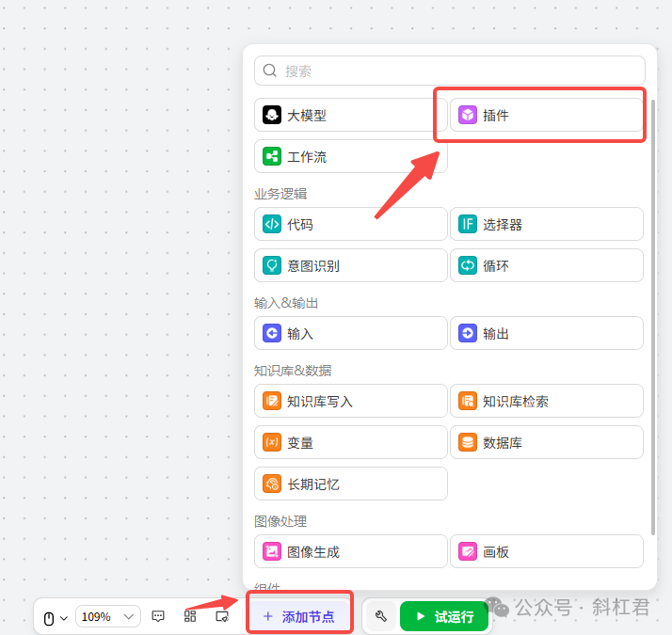Click the comment bubble toolbar icon

click(x=158, y=616)
